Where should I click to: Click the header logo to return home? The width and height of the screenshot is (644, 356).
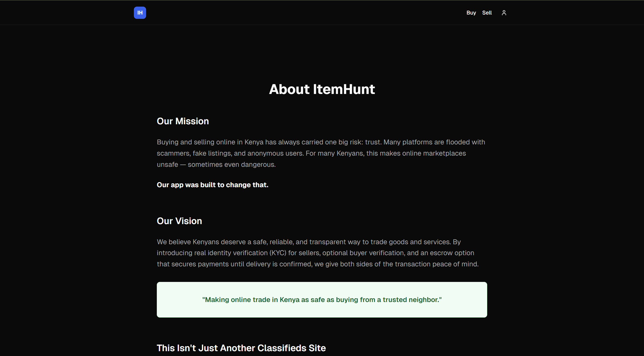coord(140,12)
